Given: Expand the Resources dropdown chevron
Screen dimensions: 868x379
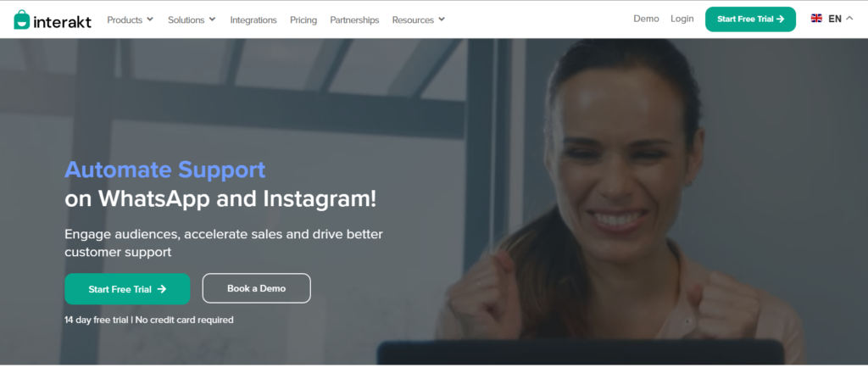Looking at the screenshot, I should pyautogui.click(x=442, y=20).
